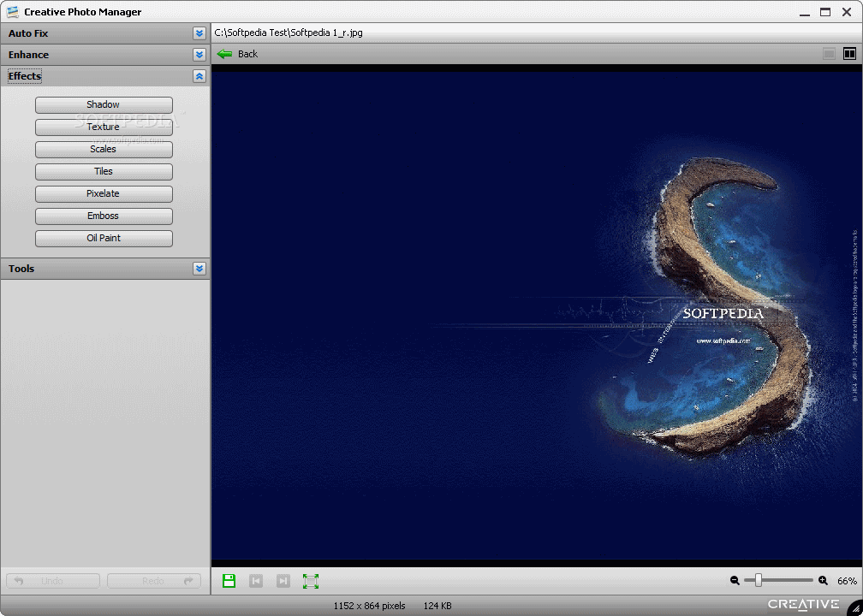Click the 66% zoom value
Screen dimensions: 863x616
pos(847,581)
